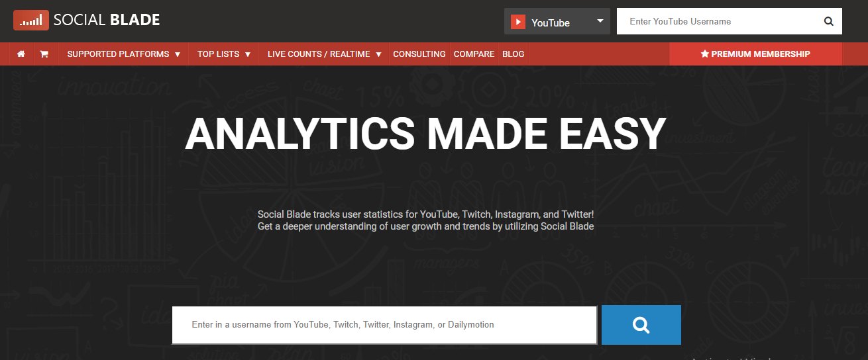Click the arrow next to Supported Platforms
868x360 pixels.
tap(178, 54)
